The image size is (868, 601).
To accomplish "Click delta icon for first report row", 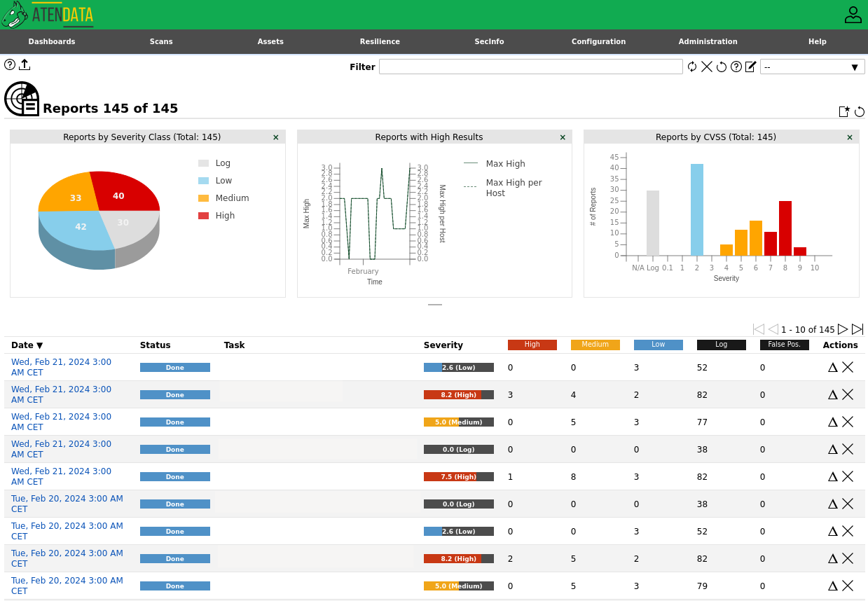I will (833, 367).
